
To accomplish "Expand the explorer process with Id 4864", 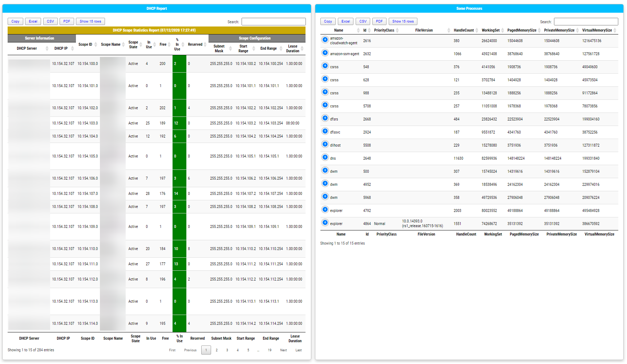I will [325, 222].
